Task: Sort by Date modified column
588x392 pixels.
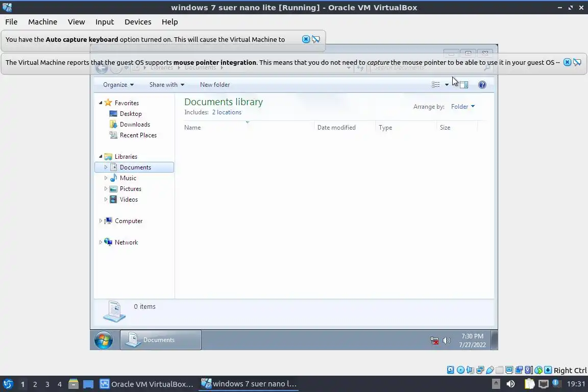Action: click(345, 128)
